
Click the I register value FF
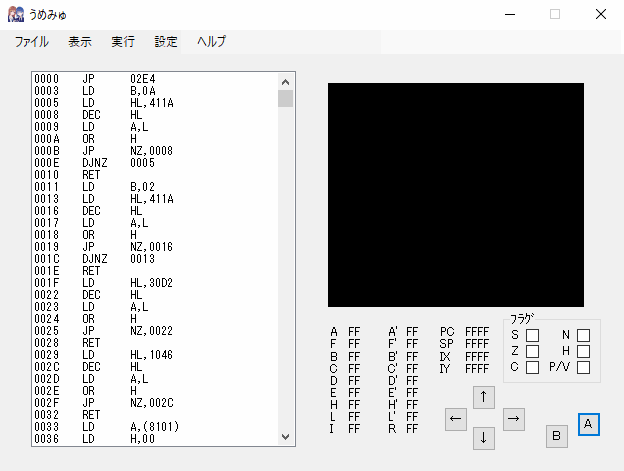tap(354, 429)
